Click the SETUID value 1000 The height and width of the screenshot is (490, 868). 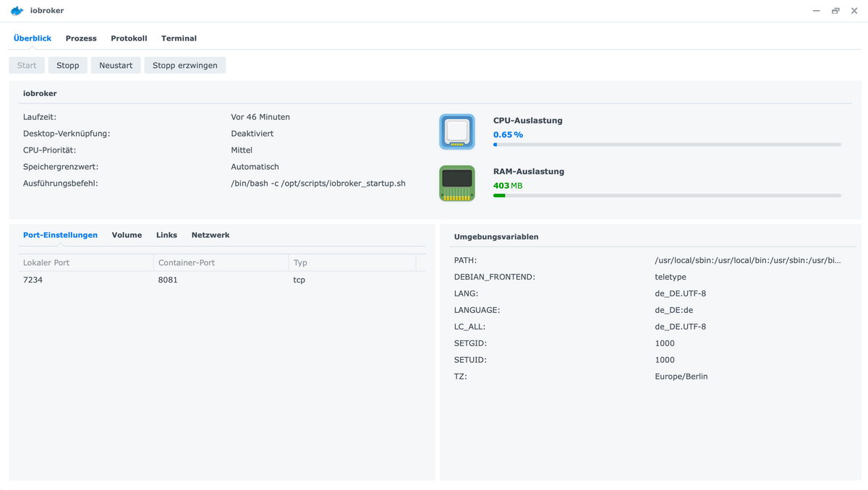665,360
